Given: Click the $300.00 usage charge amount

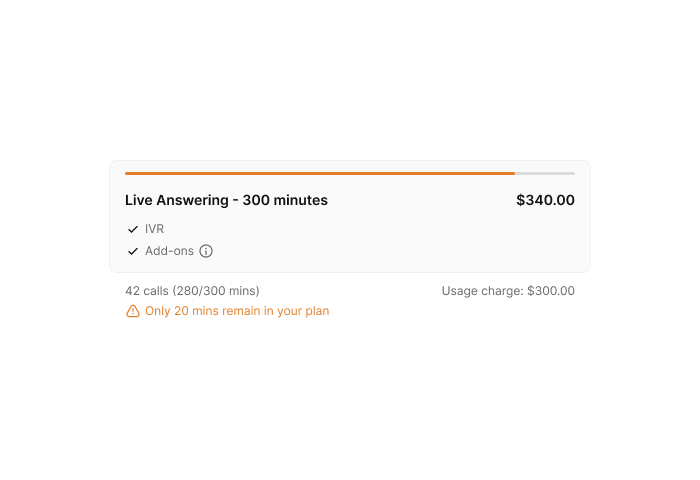Looking at the screenshot, I should pos(551,291).
